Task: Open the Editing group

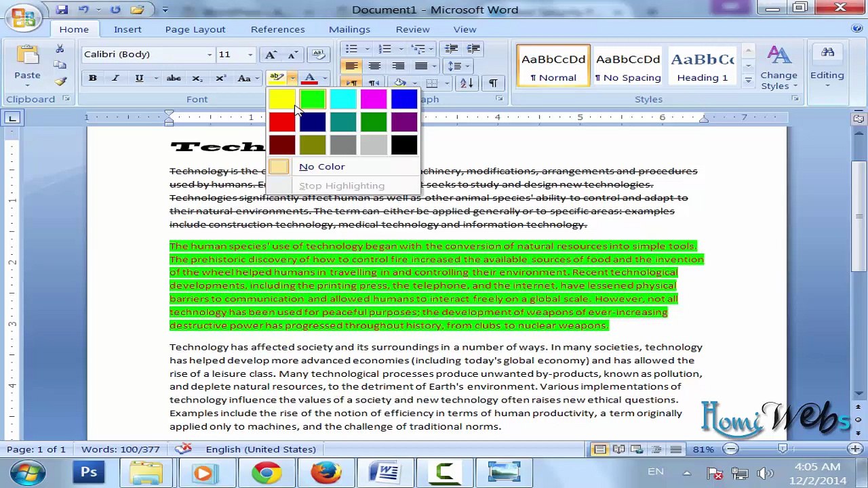Action: coord(827,68)
